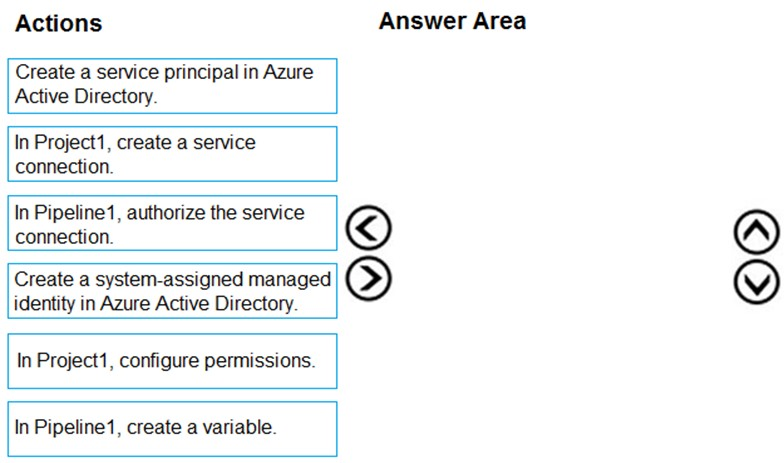Reorder answer upward using the up chevron
Viewport: 784px width, 463px height.
[x=756, y=232]
